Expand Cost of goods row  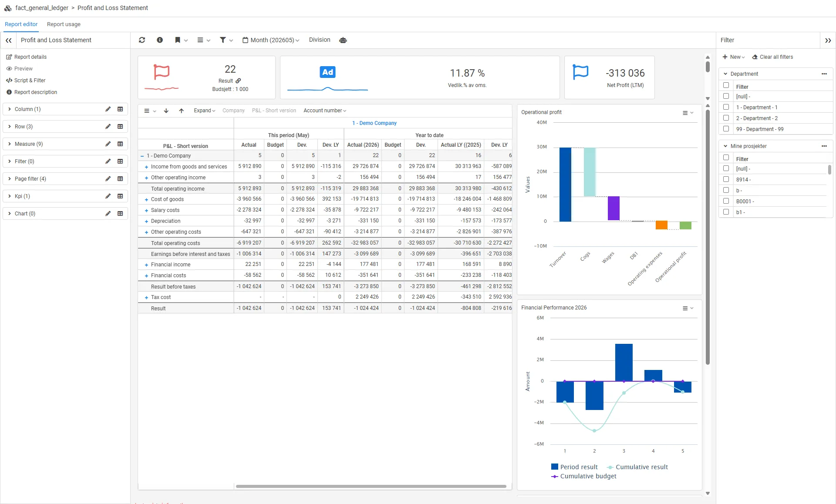(x=146, y=200)
